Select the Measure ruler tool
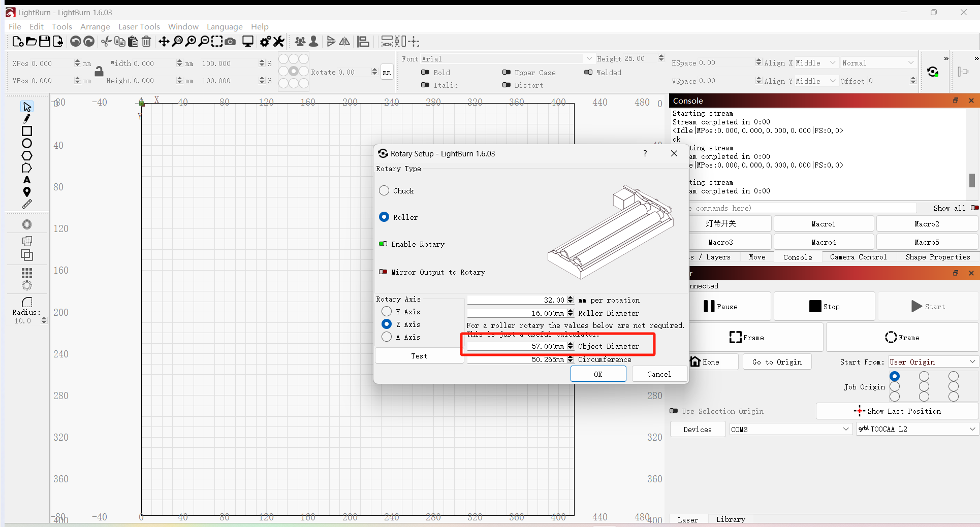980x527 pixels. pos(27,204)
